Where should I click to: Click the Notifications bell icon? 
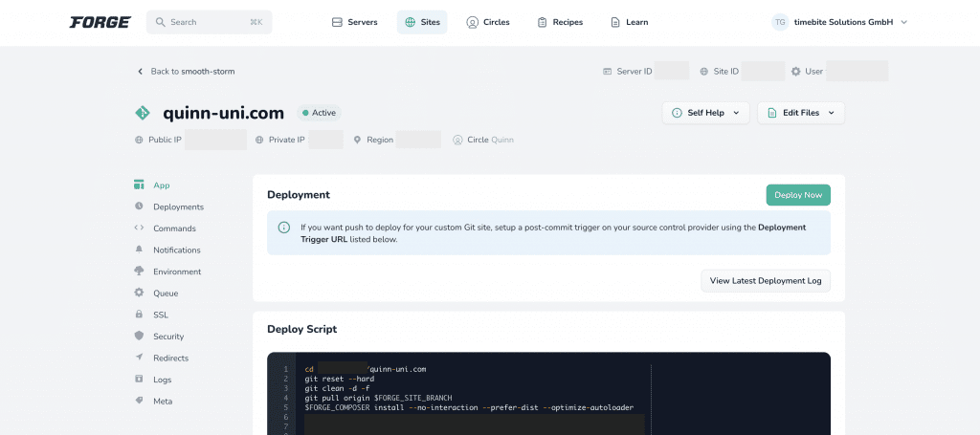click(x=139, y=249)
